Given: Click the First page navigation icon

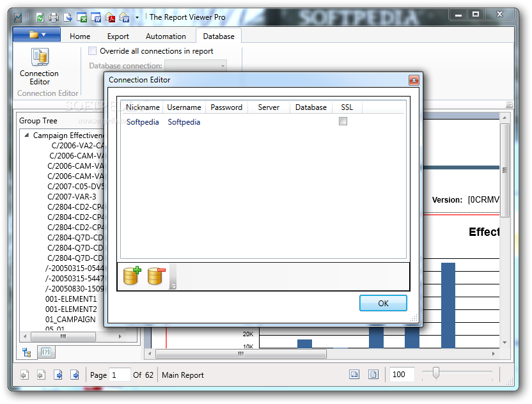Looking at the screenshot, I should coord(24,375).
